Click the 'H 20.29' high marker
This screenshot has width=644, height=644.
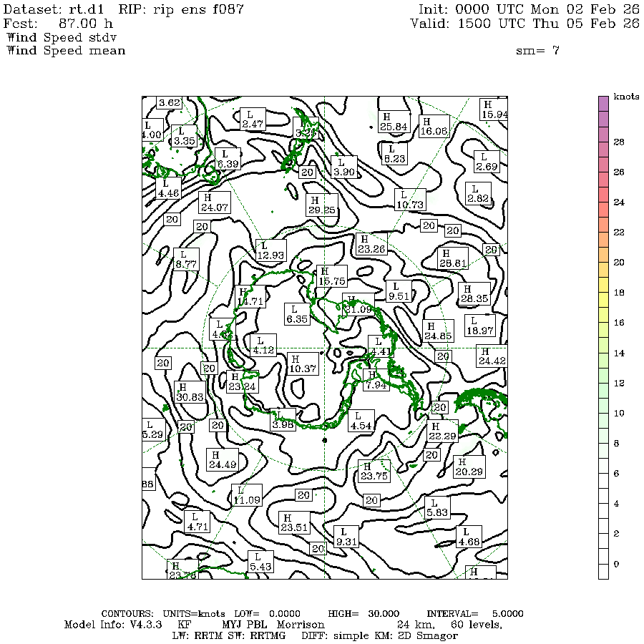click(469, 467)
